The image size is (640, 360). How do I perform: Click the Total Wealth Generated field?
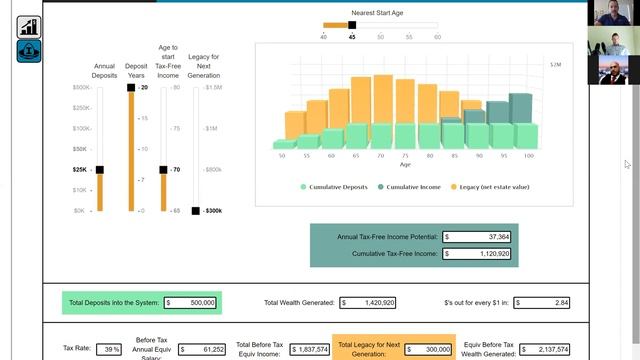coord(367,303)
